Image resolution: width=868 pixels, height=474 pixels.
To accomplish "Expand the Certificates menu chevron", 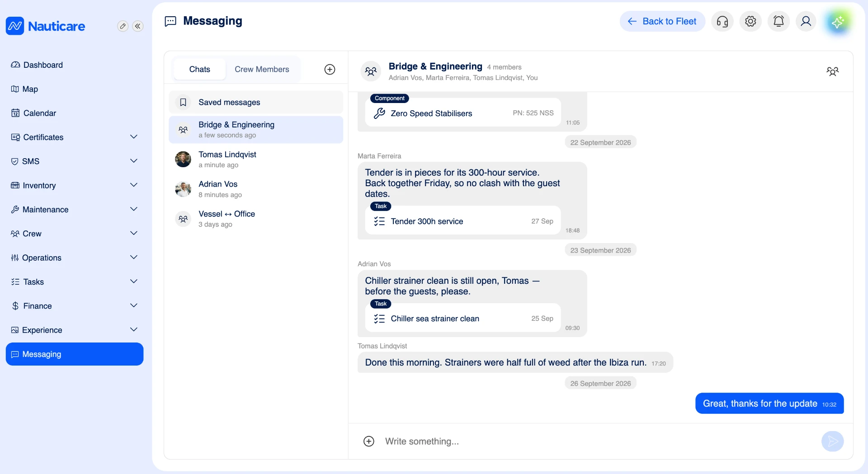I will 134,137.
